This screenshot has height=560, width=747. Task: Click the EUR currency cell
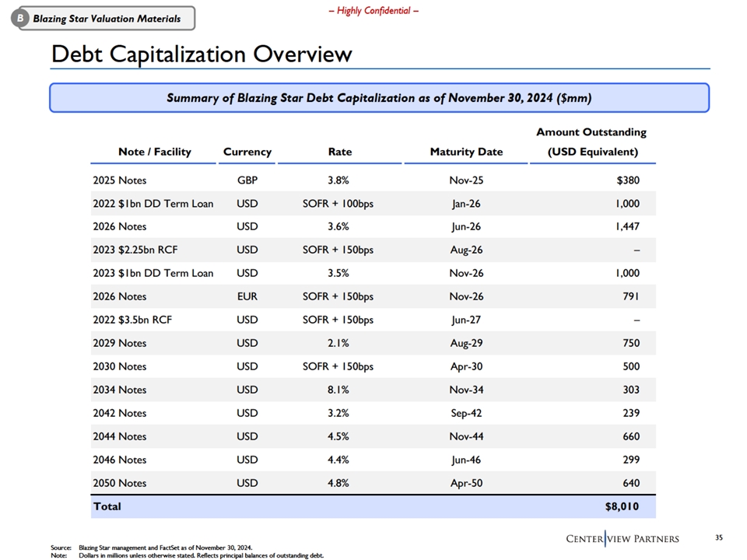tap(247, 296)
